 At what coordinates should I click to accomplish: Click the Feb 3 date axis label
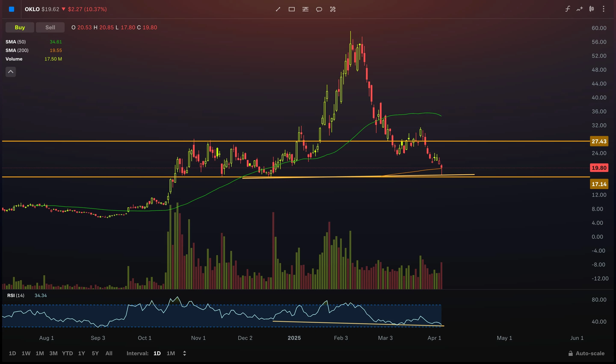pyautogui.click(x=341, y=338)
